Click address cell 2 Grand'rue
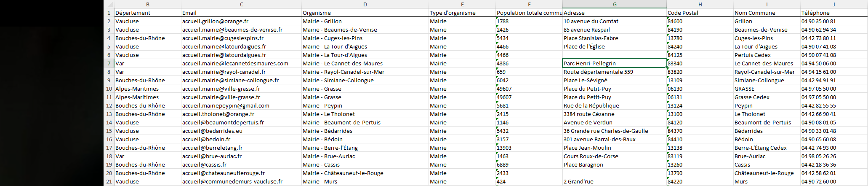Image resolution: width=868 pixels, height=186 pixels. coord(614,181)
